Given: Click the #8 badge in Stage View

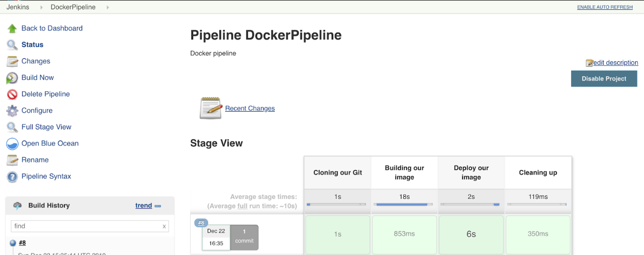Looking at the screenshot, I should click(x=201, y=223).
